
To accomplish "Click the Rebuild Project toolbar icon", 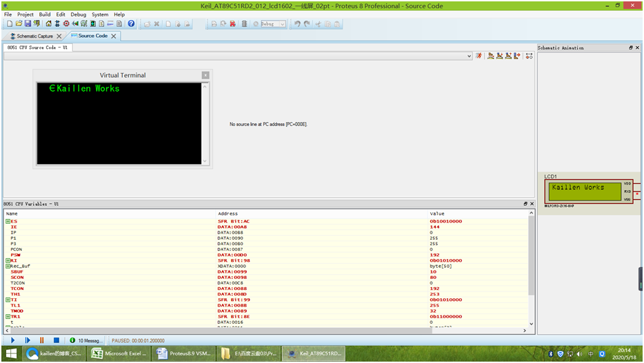I will pyautogui.click(x=223, y=24).
